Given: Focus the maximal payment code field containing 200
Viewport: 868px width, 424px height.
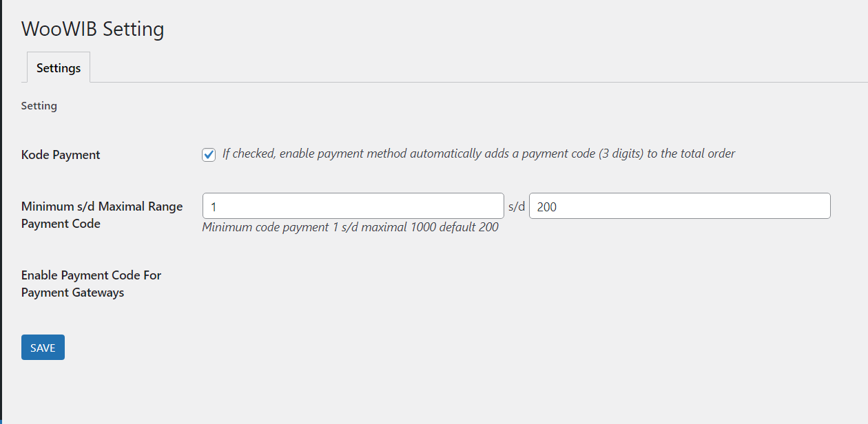Looking at the screenshot, I should click(x=679, y=206).
